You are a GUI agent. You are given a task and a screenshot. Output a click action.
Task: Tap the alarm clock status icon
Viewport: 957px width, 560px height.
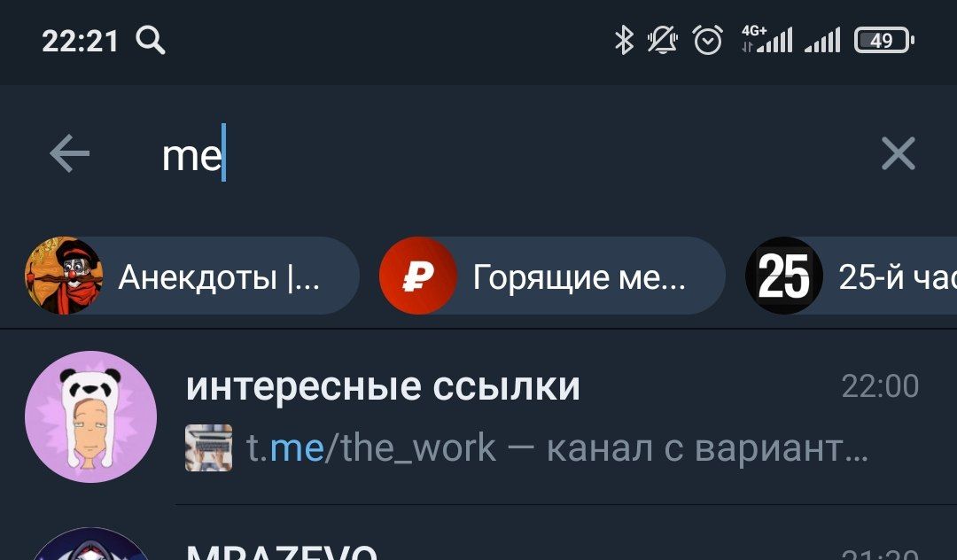click(x=708, y=41)
